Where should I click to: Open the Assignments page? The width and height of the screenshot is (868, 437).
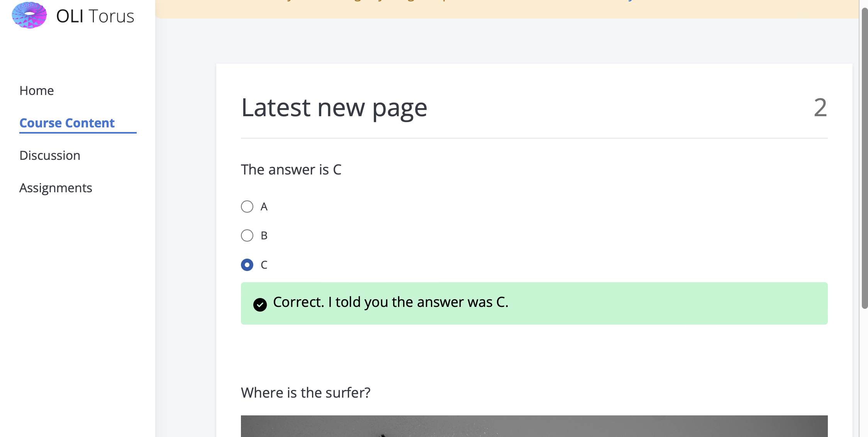[x=56, y=188]
